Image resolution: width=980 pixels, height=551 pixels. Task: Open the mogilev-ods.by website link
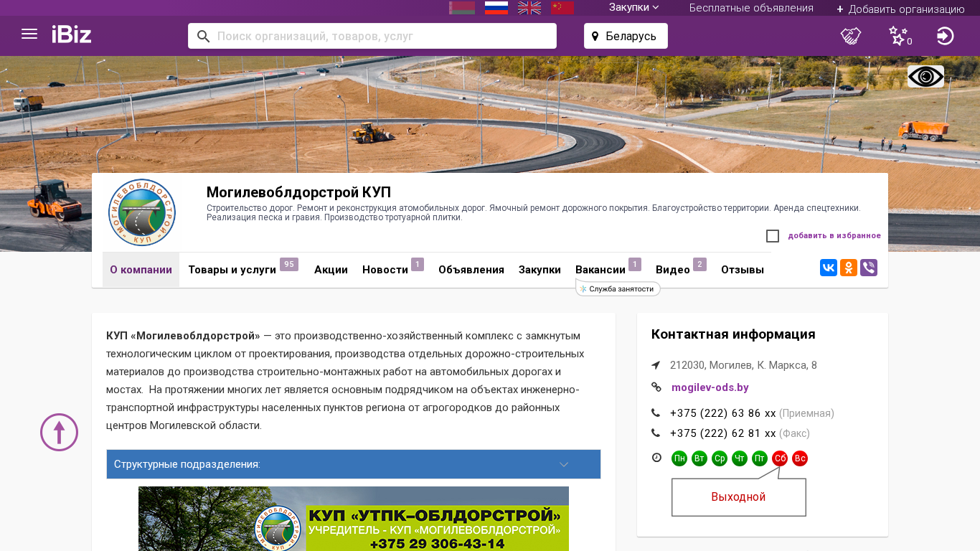(710, 387)
